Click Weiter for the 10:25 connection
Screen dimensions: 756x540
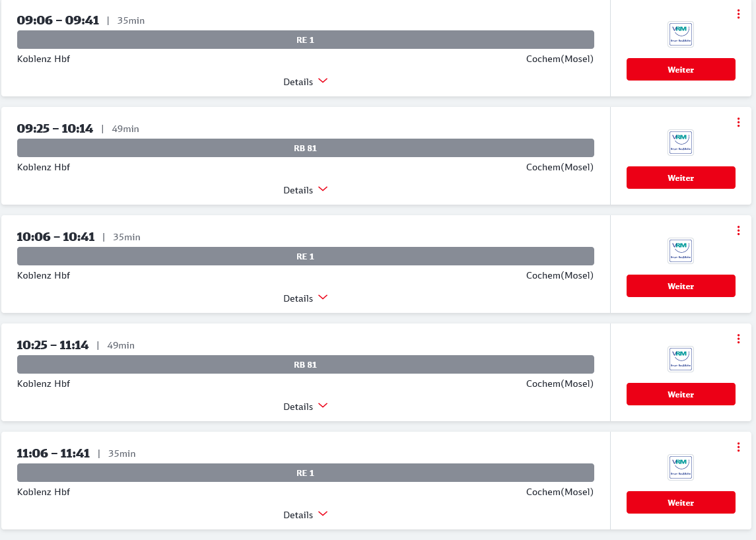tap(681, 394)
